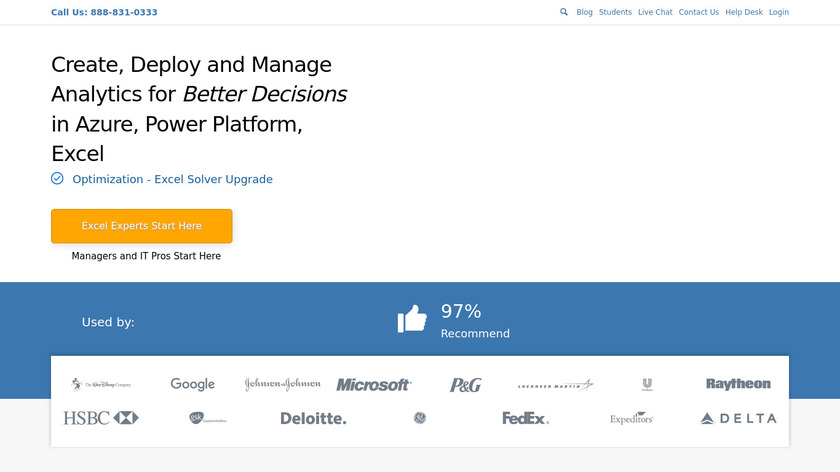Viewport: 840px width, 472px height.
Task: Click the thumbs-up recommend icon
Action: [x=412, y=319]
